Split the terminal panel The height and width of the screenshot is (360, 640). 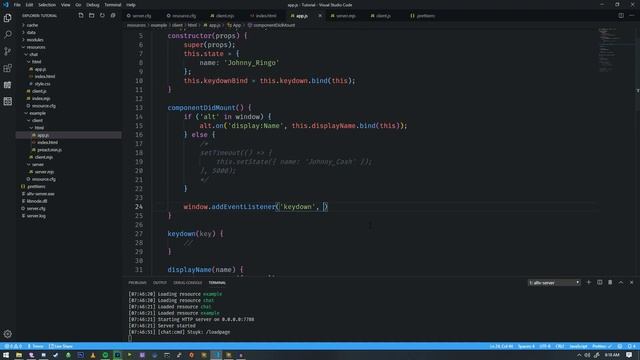[599, 282]
